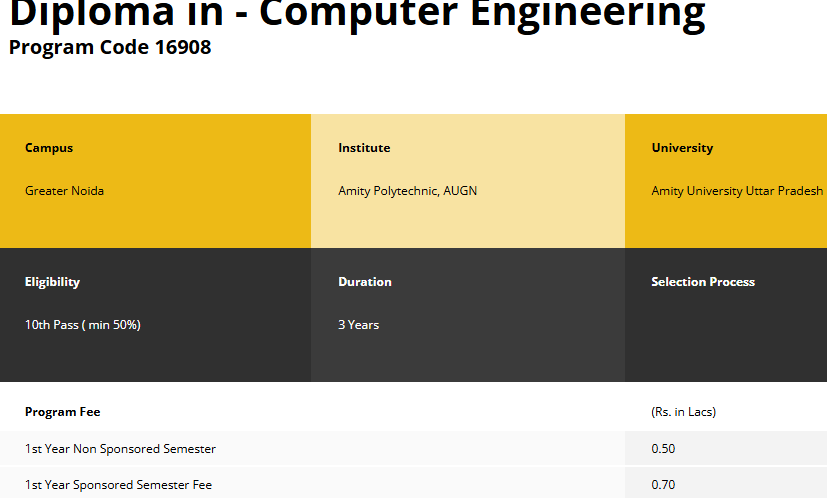
Task: Open Amity Polytechnic, AUGN institute text
Action: 407,191
